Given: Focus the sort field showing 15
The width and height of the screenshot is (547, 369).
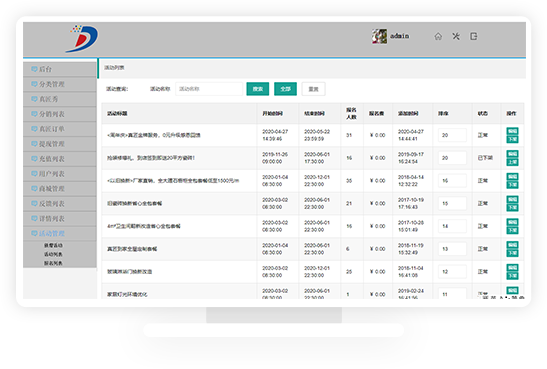Looking at the screenshot, I should point(452,203).
